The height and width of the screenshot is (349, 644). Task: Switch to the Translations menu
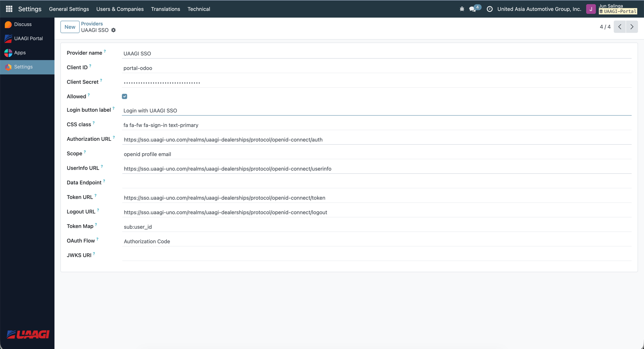(166, 9)
